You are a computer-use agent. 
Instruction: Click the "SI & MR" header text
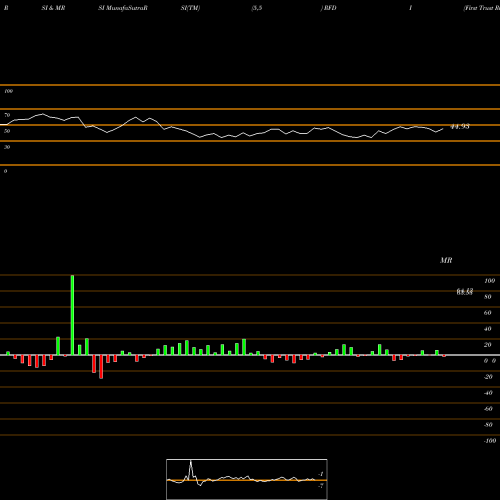[53, 8]
